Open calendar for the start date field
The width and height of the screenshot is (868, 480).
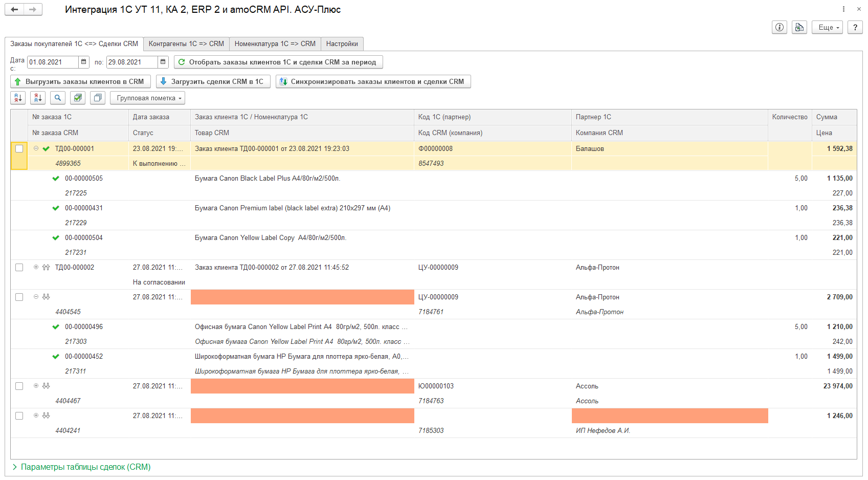(x=84, y=62)
